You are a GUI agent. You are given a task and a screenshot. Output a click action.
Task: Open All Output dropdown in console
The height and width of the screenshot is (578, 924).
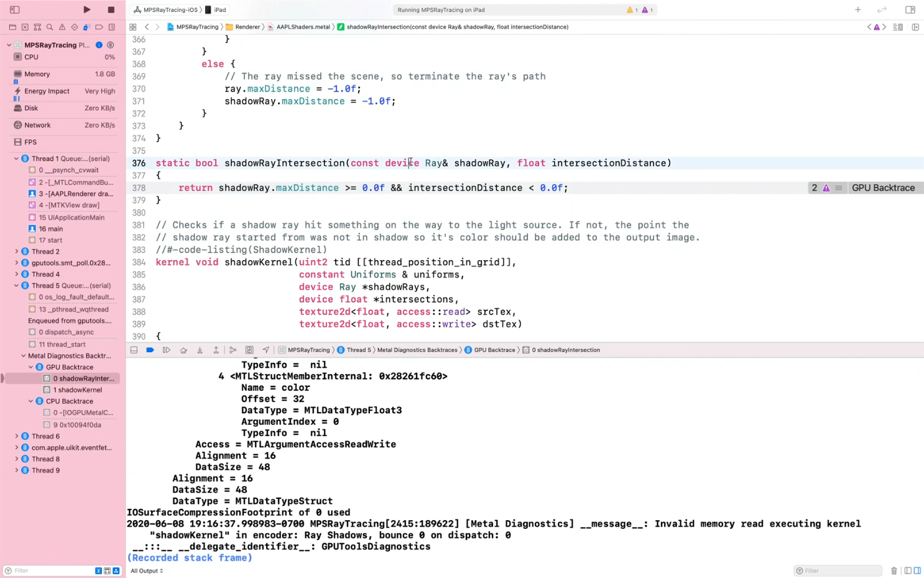pyautogui.click(x=147, y=571)
